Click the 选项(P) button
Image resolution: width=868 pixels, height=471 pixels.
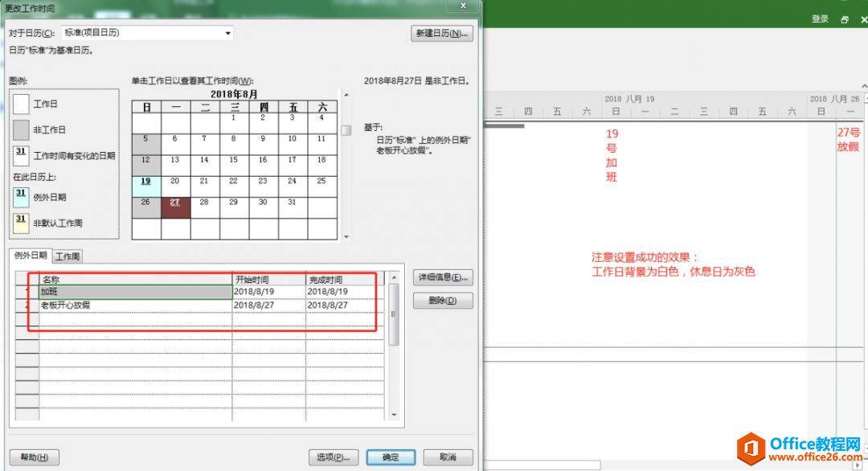pos(334,456)
